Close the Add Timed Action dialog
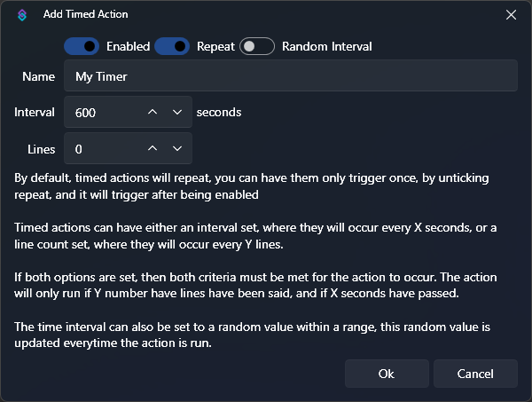Image resolution: width=532 pixels, height=402 pixels. 511,14
